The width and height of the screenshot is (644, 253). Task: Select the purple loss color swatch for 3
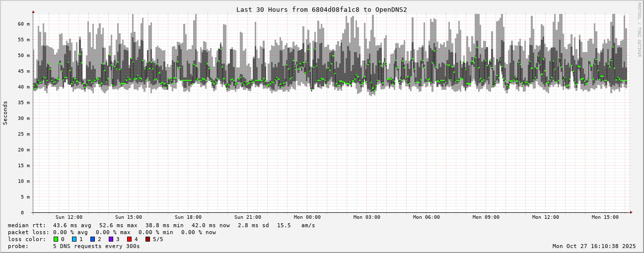point(111,239)
